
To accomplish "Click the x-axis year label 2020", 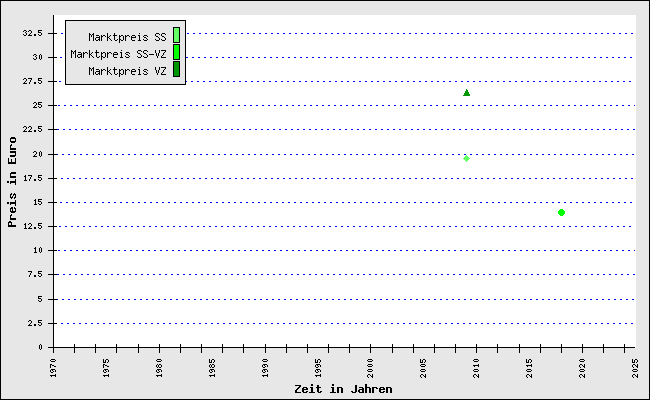I will click(x=583, y=368).
